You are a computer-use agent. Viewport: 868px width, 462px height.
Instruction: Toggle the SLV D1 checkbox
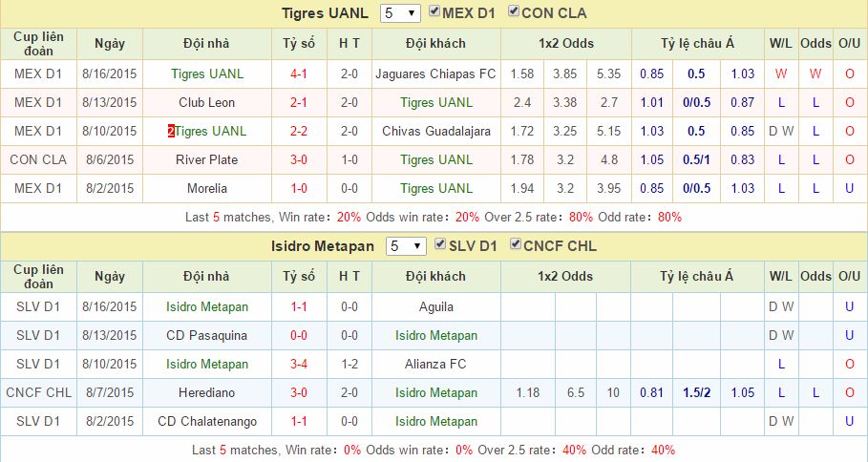(x=439, y=245)
